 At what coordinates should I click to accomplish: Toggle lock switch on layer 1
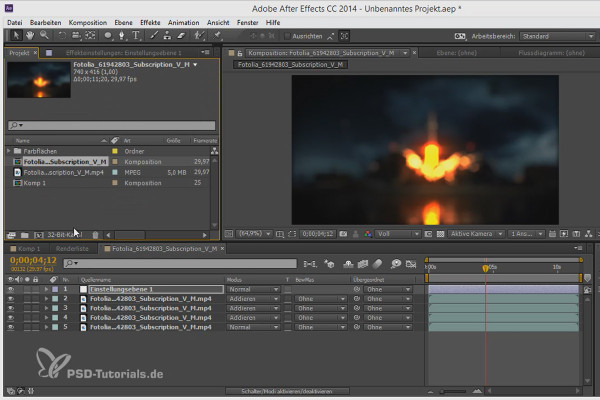[x=36, y=289]
